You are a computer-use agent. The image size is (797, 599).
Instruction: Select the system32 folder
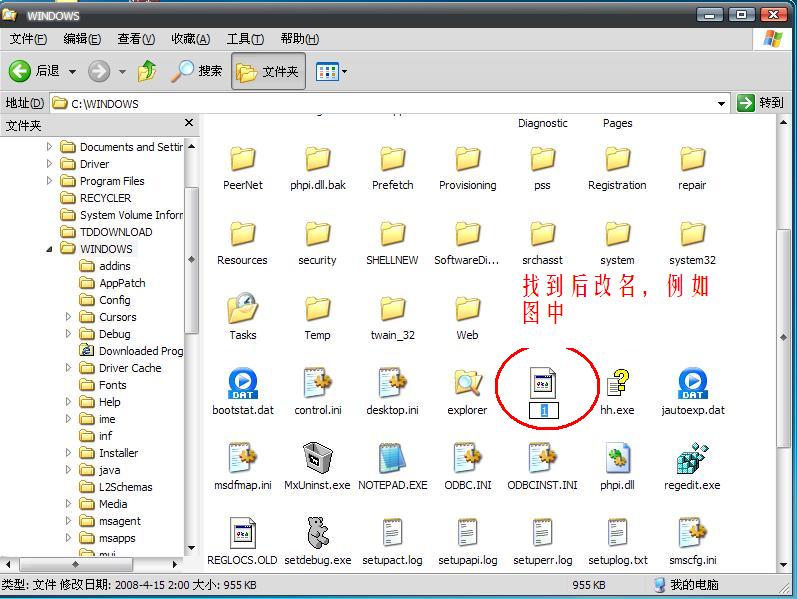692,242
